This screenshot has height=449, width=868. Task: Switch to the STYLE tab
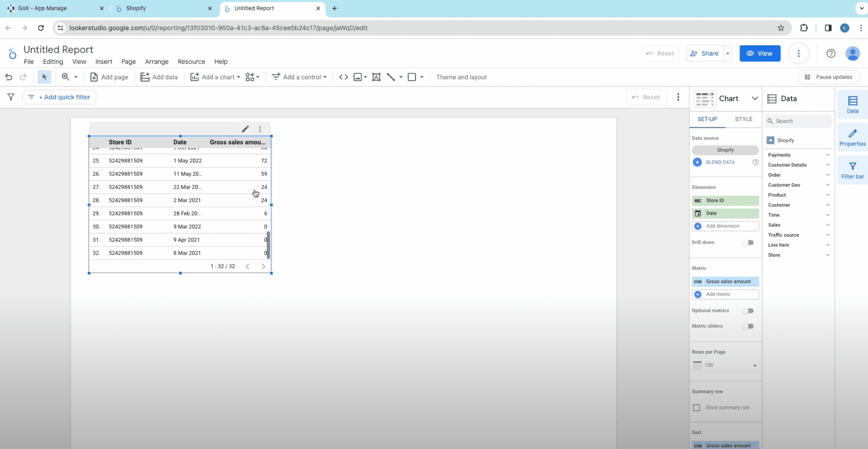coord(743,119)
